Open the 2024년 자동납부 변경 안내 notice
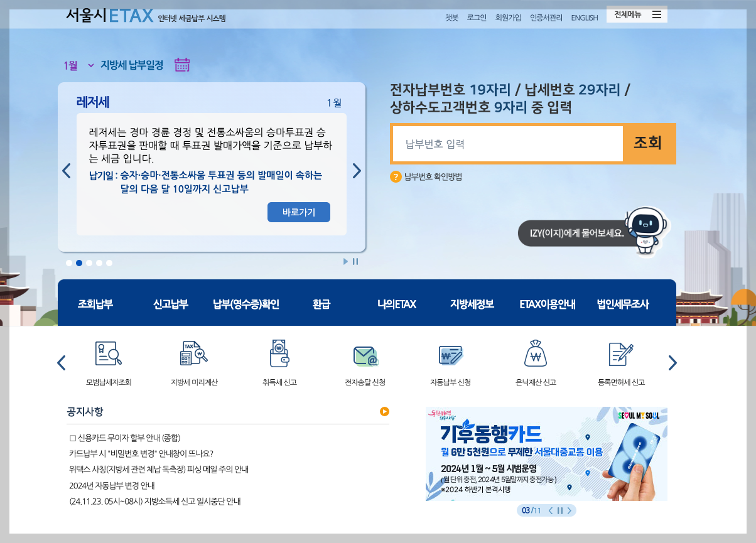This screenshot has height=543, width=756. pyautogui.click(x=113, y=487)
